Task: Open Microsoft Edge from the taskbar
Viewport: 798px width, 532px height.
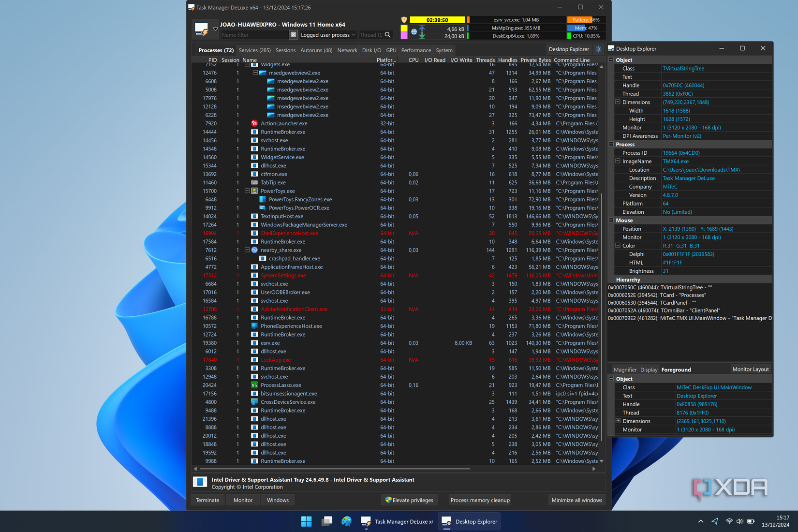Action: click(x=346, y=521)
